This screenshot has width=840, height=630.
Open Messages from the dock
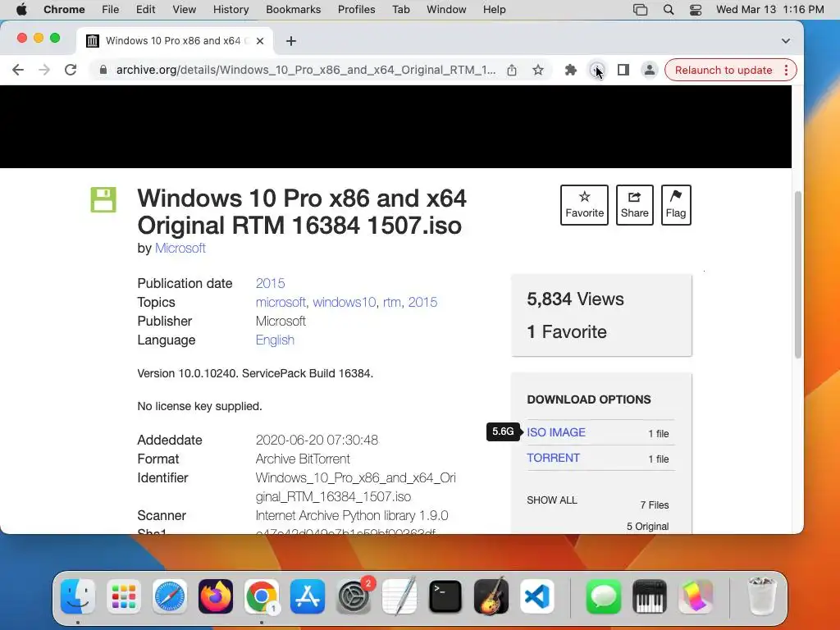point(603,596)
